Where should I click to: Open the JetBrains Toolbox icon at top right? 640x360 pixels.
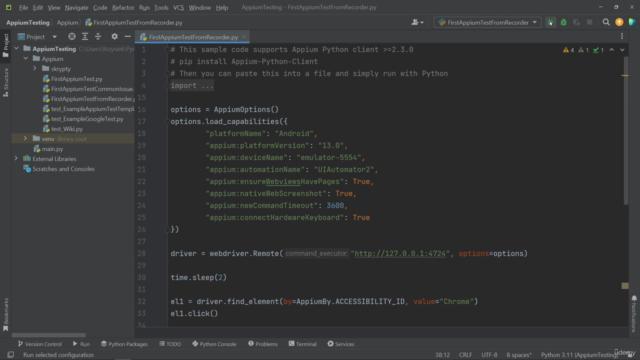[x=632, y=22]
